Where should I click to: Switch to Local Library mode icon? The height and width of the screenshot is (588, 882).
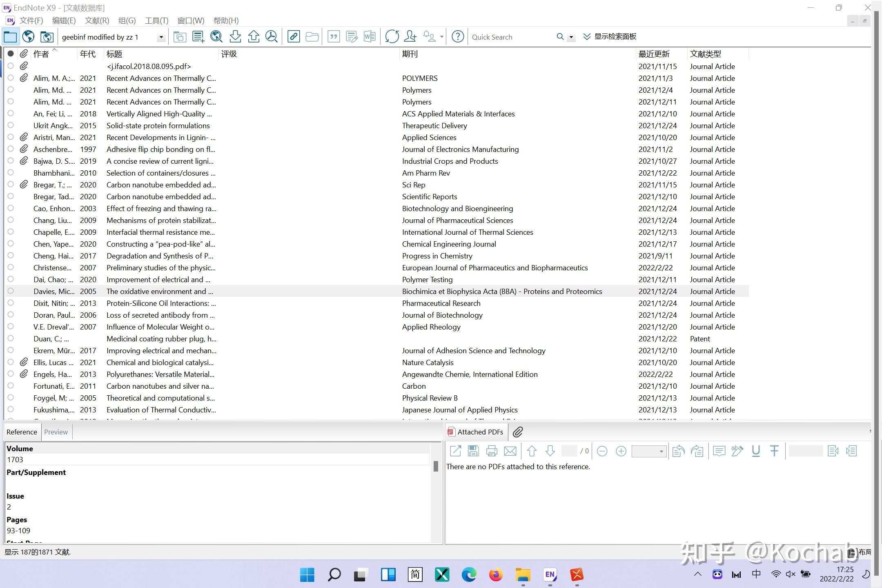tap(10, 37)
